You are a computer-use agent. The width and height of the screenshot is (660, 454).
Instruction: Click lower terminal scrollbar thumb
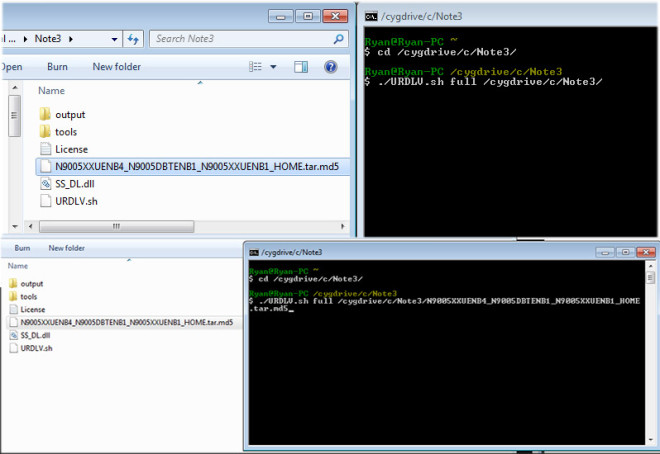click(x=651, y=278)
